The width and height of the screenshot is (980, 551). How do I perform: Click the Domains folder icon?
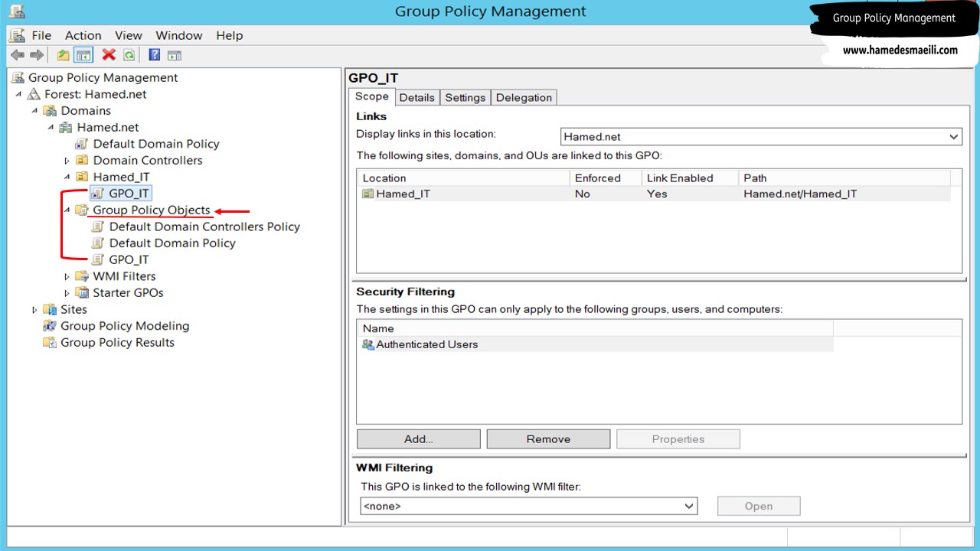coord(50,111)
